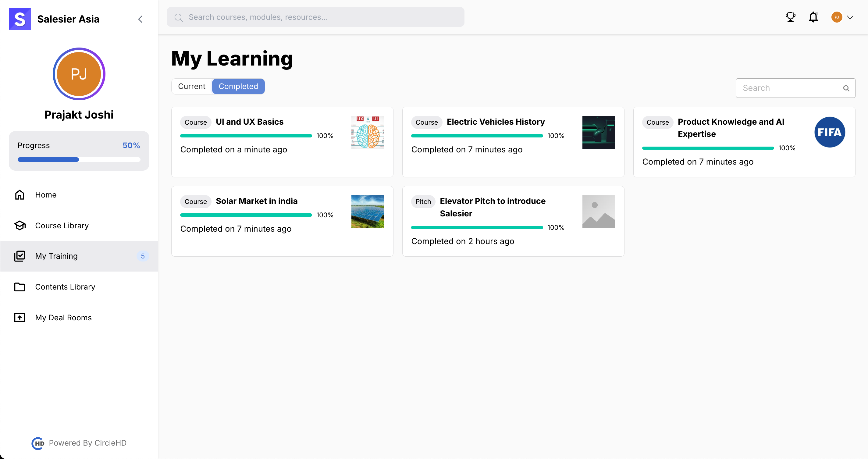The width and height of the screenshot is (868, 459).
Task: Click the UI and UX brain thumbnail
Action: [x=368, y=132]
